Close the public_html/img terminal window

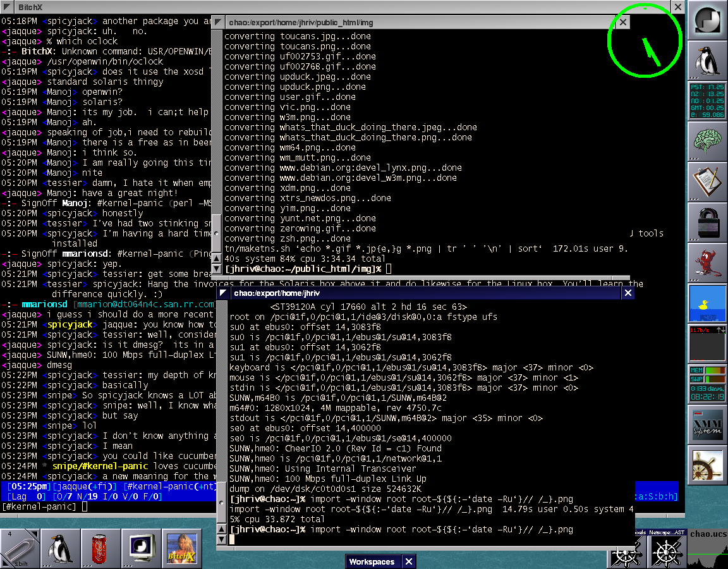[x=623, y=22]
